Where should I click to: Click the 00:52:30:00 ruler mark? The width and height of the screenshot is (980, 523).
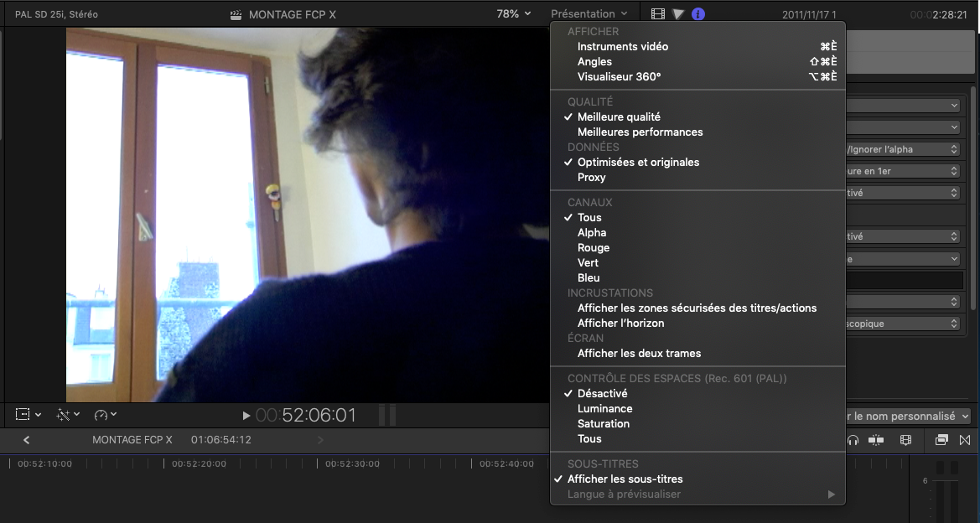click(352, 463)
